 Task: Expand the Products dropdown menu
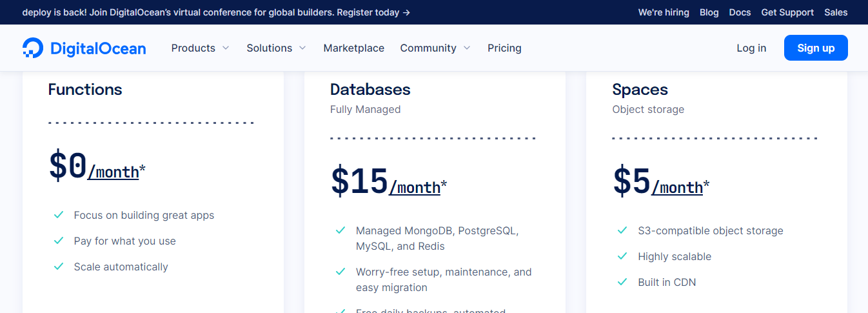[200, 48]
